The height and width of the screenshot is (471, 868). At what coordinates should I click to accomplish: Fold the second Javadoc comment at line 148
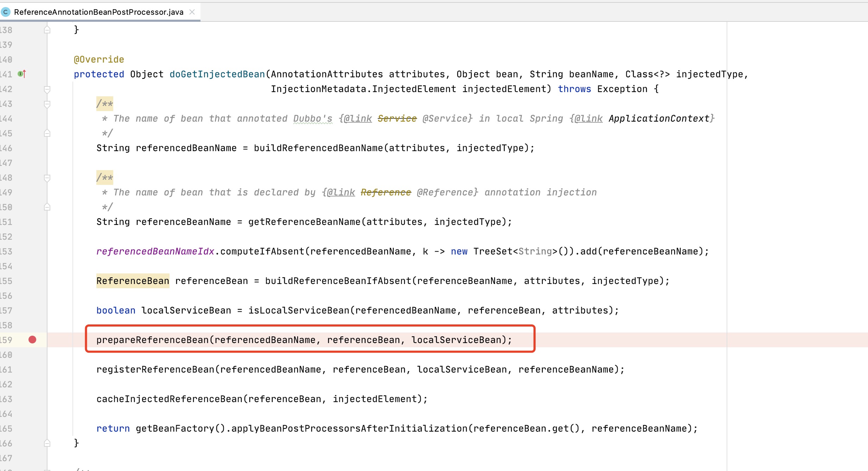47,178
